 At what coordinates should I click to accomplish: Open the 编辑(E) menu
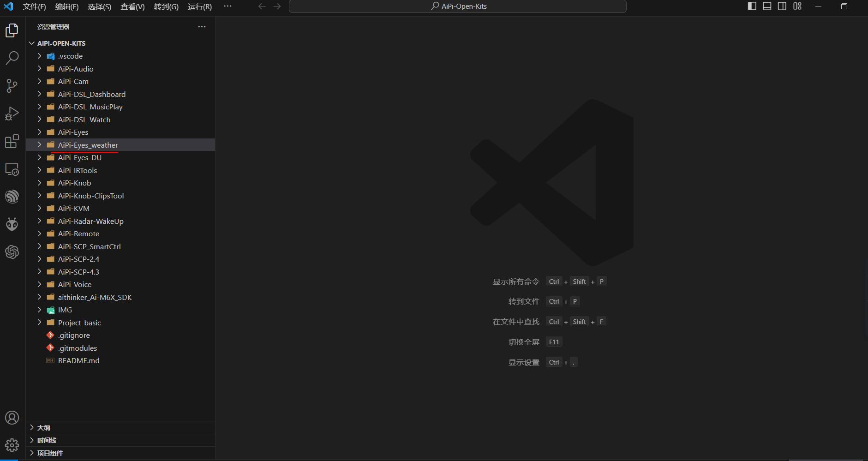67,6
